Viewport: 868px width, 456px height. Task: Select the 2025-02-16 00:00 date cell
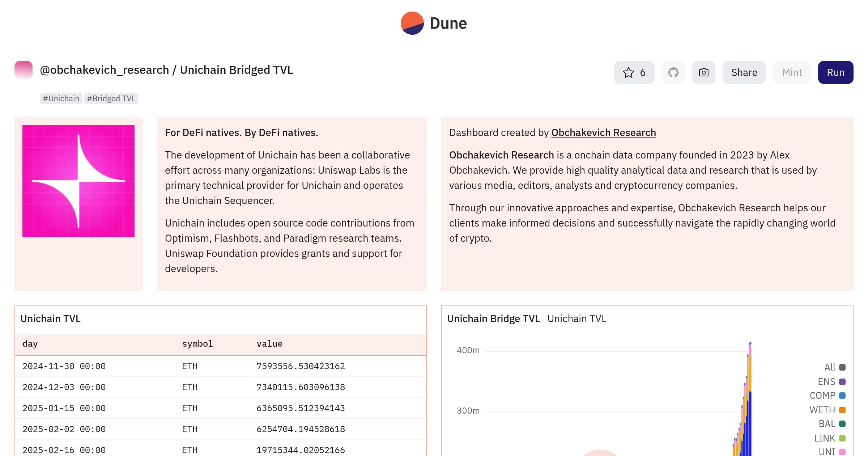pyautogui.click(x=64, y=450)
